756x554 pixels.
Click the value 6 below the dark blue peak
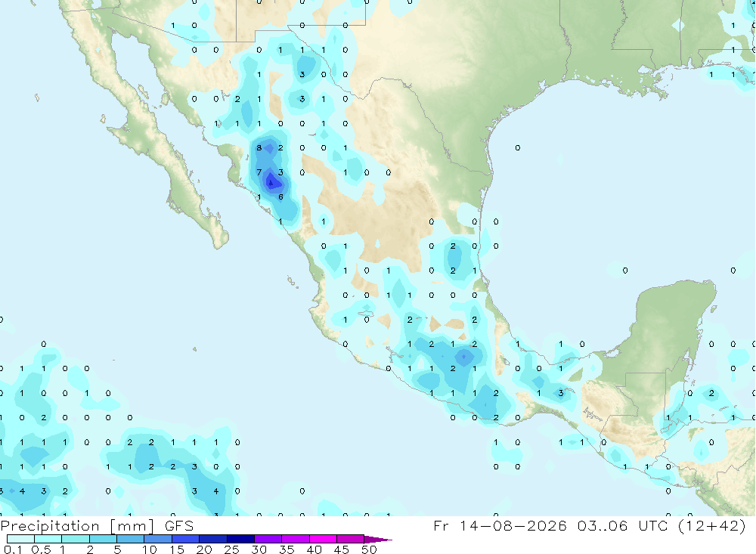(x=280, y=197)
